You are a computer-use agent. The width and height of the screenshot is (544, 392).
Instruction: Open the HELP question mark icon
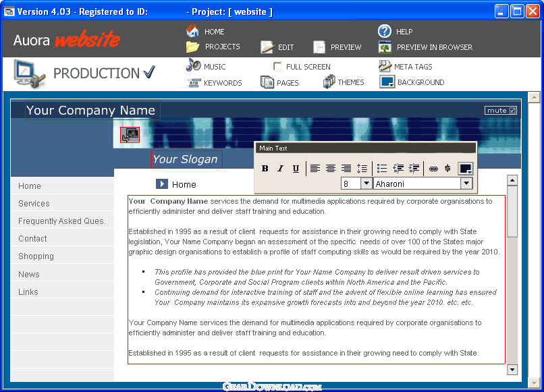[x=385, y=31]
